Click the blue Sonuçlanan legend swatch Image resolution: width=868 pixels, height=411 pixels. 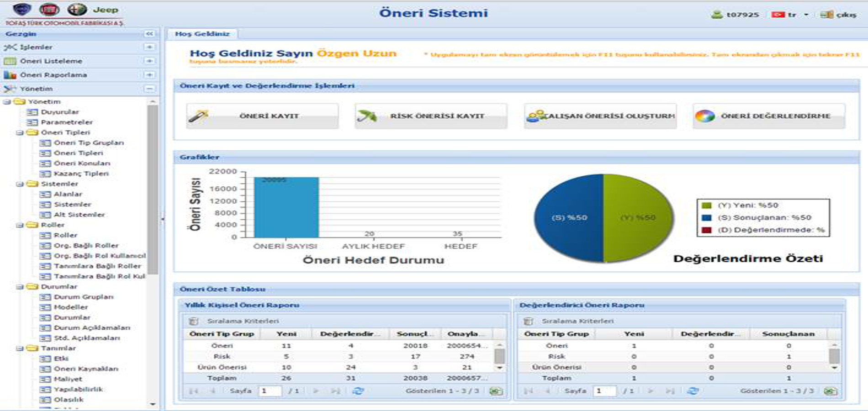pyautogui.click(x=706, y=218)
